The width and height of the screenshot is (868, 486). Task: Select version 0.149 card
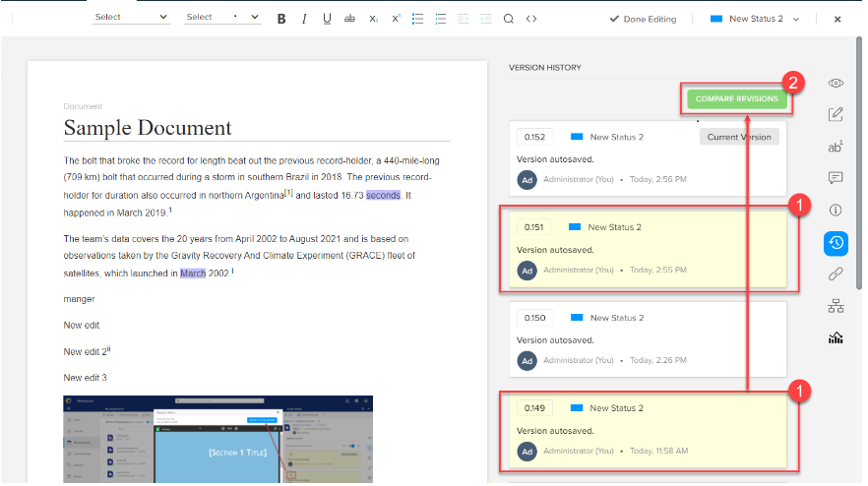pyautogui.click(x=648, y=430)
